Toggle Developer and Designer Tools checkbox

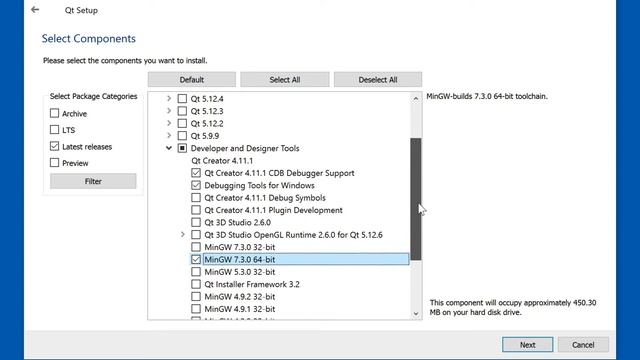click(x=182, y=148)
